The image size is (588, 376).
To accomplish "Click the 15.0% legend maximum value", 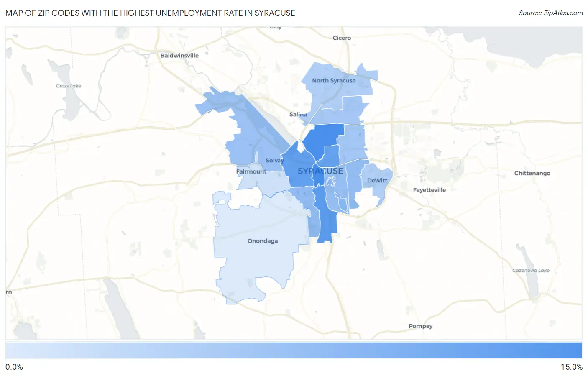I will pos(571,367).
